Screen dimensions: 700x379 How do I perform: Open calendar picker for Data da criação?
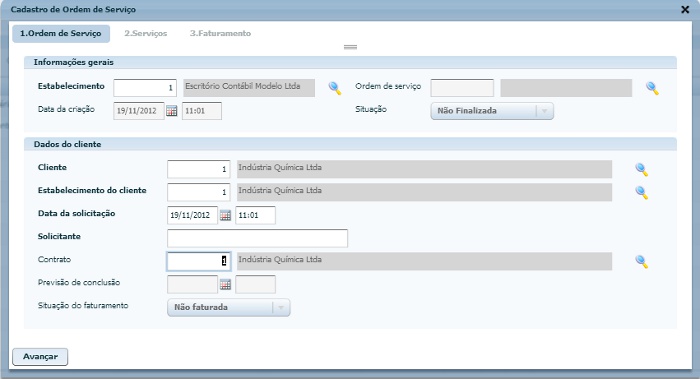(171, 111)
